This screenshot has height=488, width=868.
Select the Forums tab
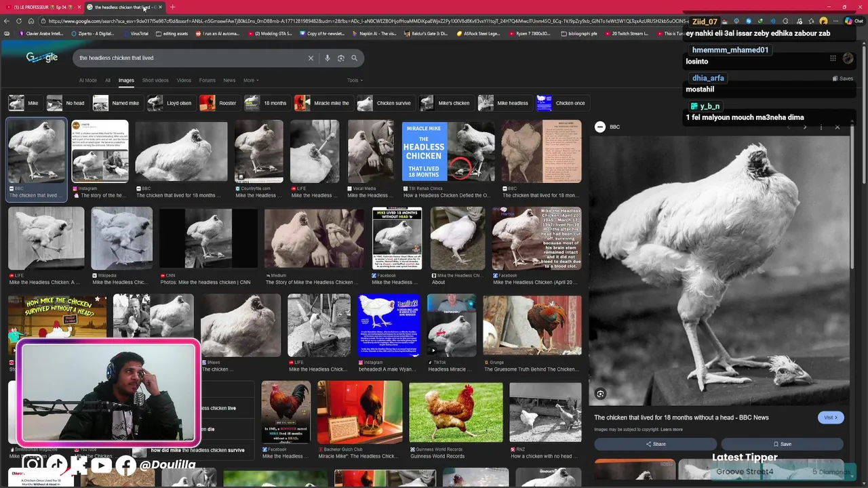[208, 81]
